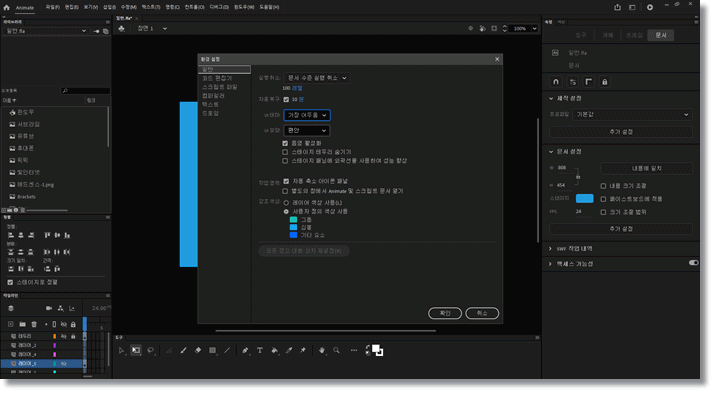Select the Free Transform tool

pos(136,351)
